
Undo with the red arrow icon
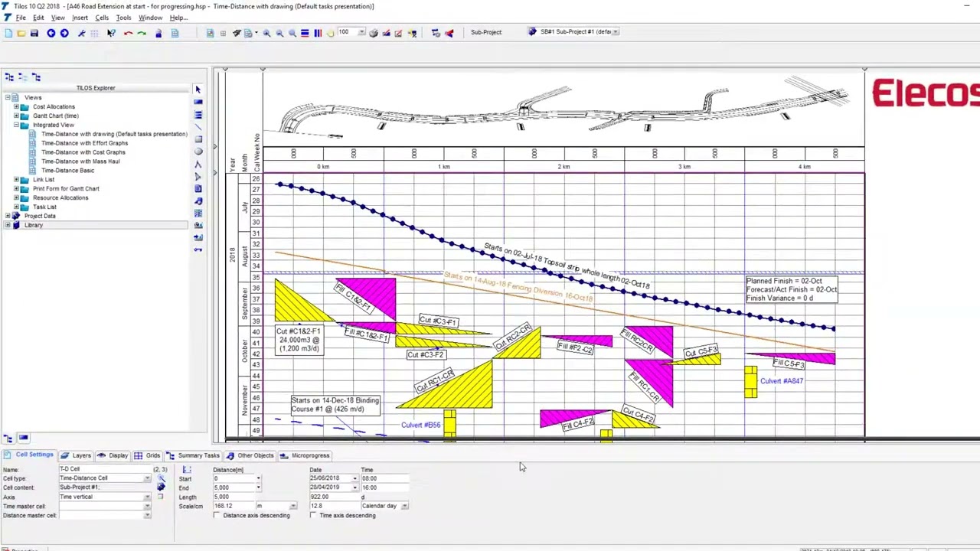(128, 33)
